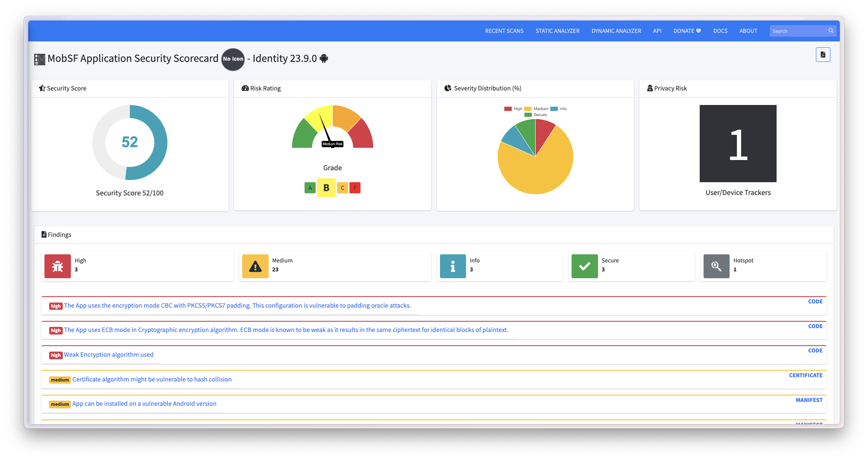This screenshot has height=460, width=868.
Task: Click the 'Grade' label under the gauge
Action: tap(332, 168)
